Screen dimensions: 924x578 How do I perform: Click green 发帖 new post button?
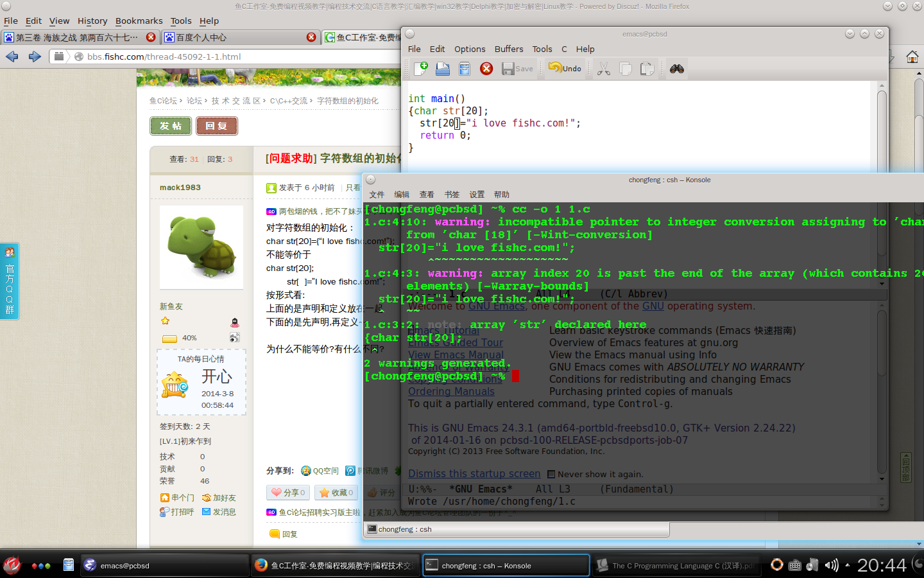[x=171, y=126]
